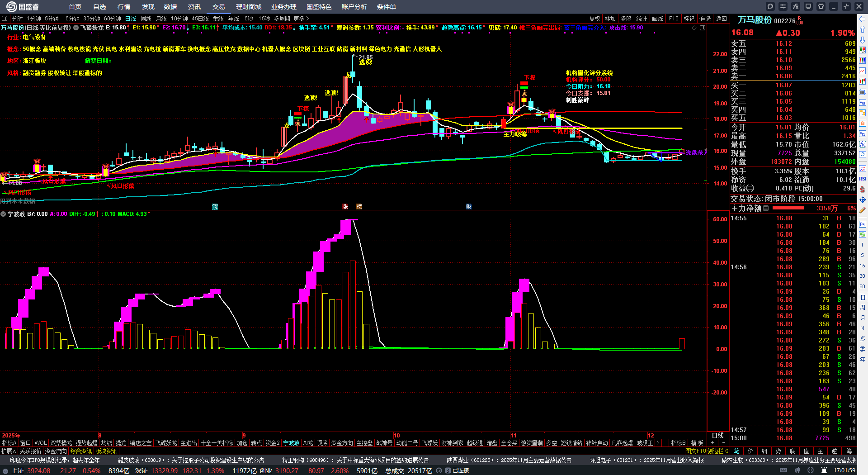Open the 指标A indicator group selector
Image resolution: width=868 pixels, height=475 pixels.
pyautogui.click(x=9, y=443)
